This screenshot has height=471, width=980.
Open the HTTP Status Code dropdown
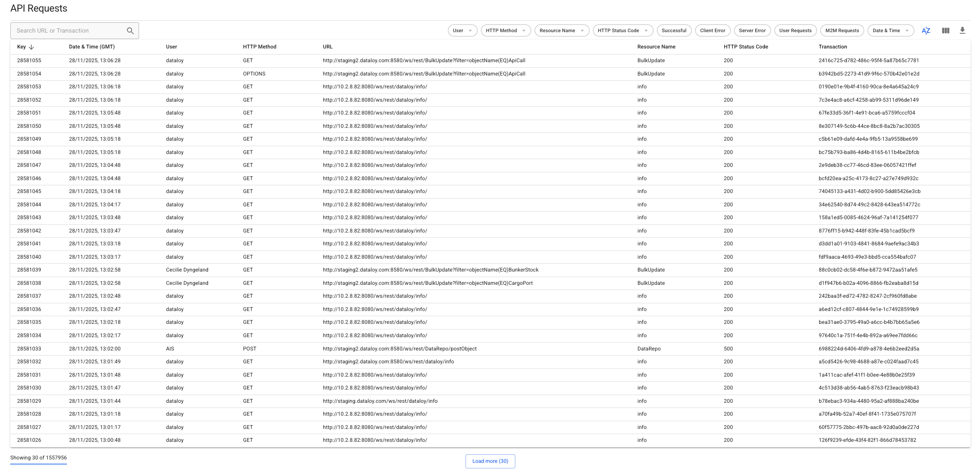pyautogui.click(x=623, y=31)
